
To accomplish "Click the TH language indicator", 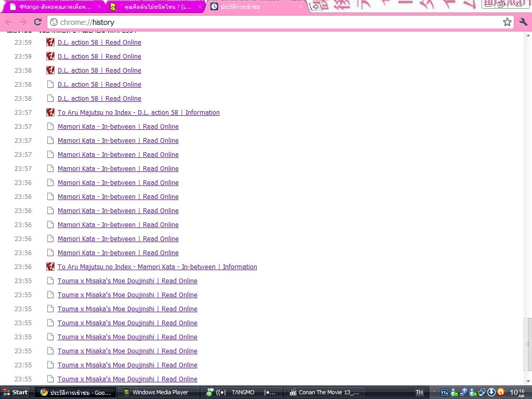I will click(x=419, y=393).
